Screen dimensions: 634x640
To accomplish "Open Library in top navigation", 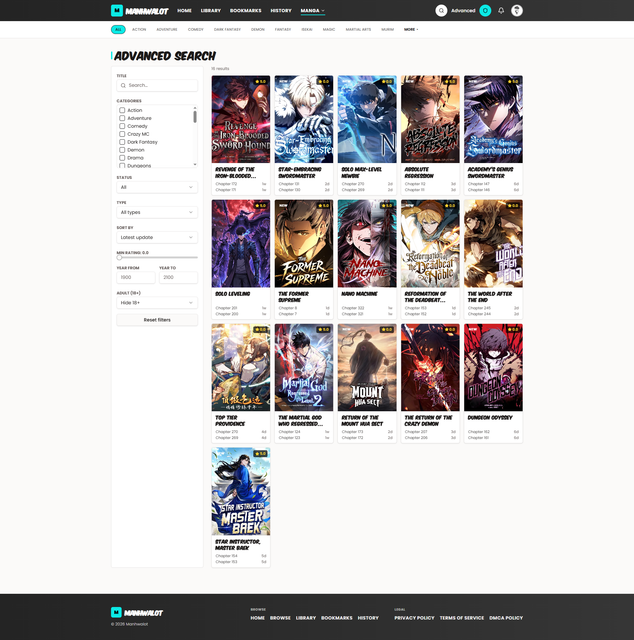I will (211, 11).
